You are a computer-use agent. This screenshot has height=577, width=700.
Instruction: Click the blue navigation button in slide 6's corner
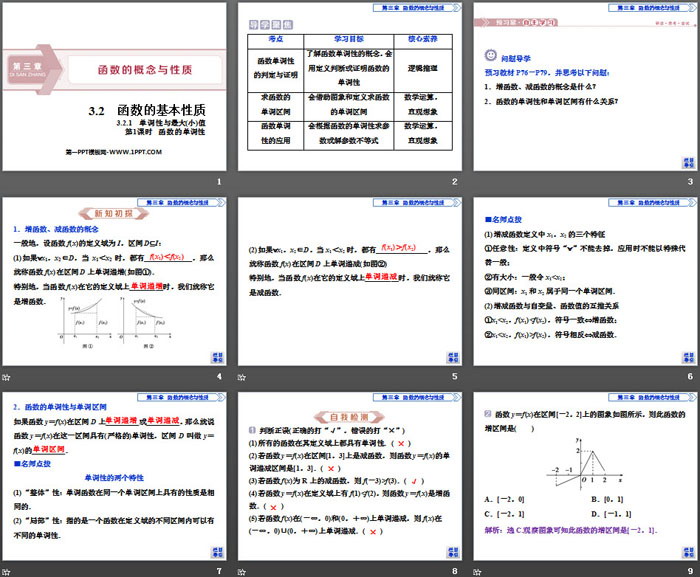(685, 357)
